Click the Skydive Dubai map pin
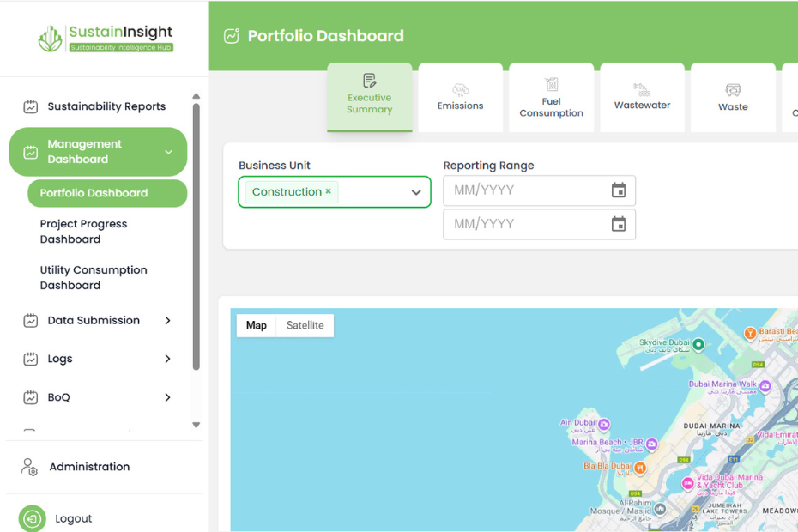The width and height of the screenshot is (798, 532). click(x=698, y=344)
